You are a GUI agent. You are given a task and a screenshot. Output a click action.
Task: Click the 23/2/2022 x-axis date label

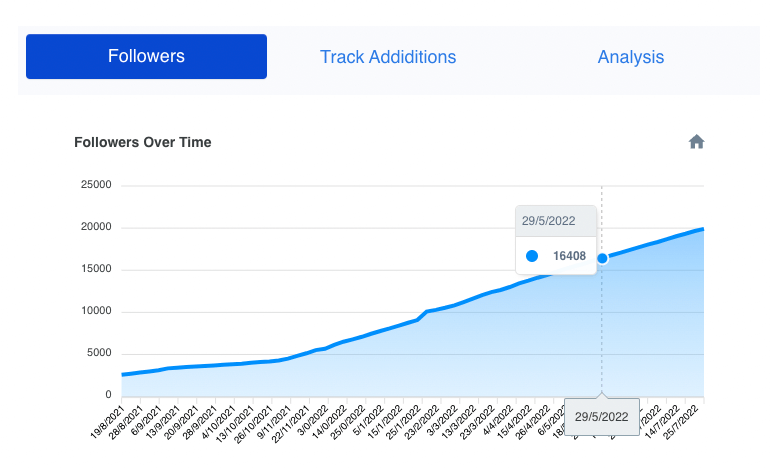tap(422, 422)
